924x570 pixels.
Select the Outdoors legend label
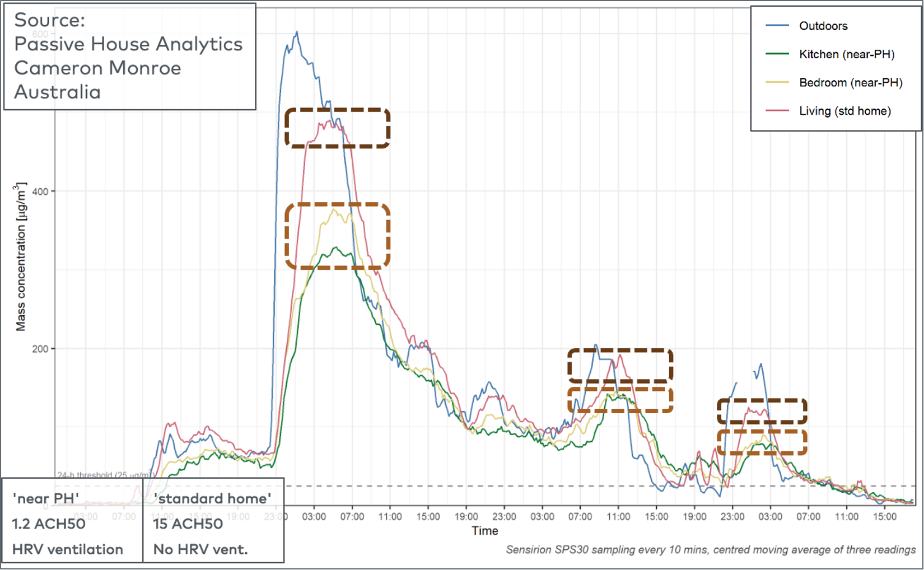(823, 26)
